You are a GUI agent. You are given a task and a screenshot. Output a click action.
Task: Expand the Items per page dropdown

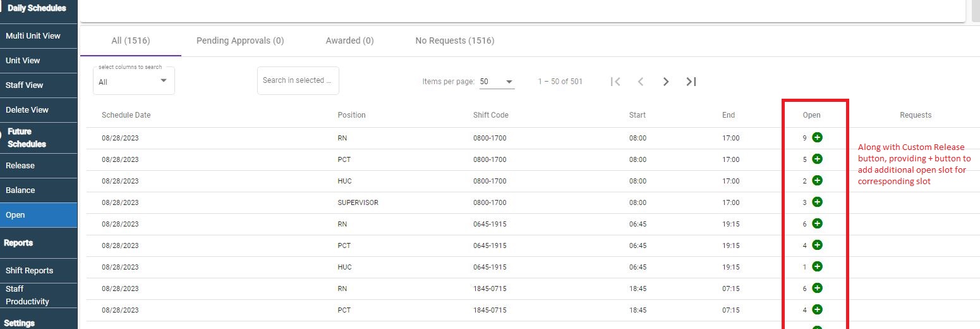coord(497,82)
